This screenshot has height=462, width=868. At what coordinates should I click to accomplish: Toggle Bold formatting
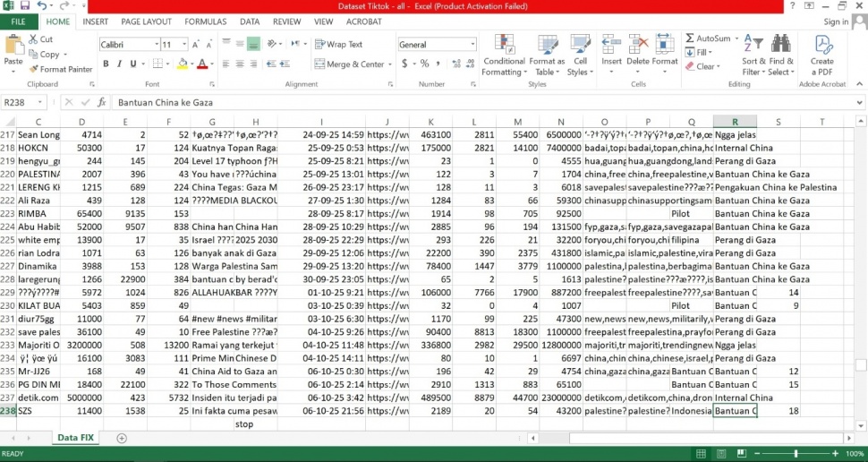tap(106, 64)
